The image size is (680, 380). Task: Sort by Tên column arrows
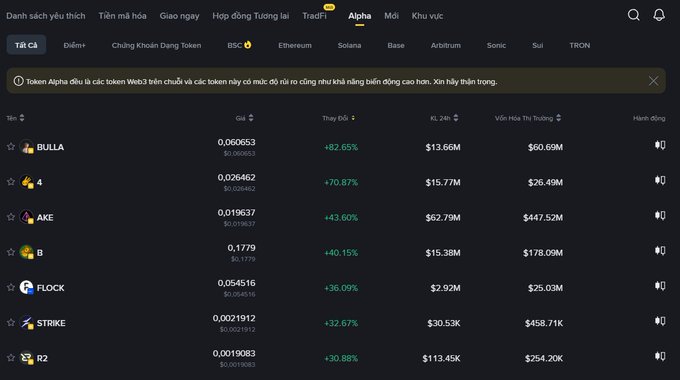coord(22,118)
